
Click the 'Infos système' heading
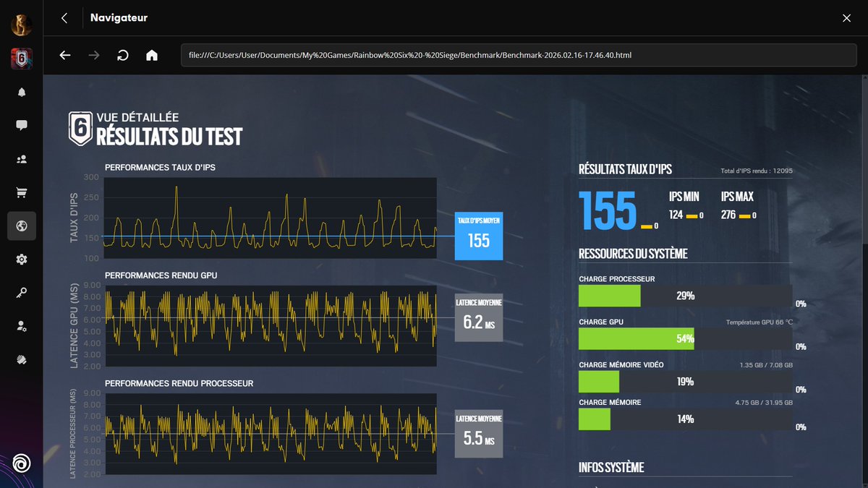point(611,468)
